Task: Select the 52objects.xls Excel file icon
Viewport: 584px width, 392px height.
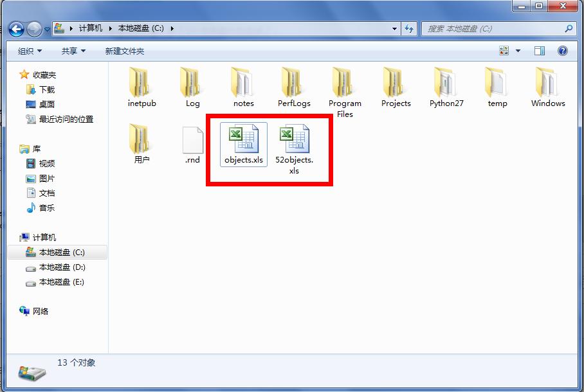Action: (x=294, y=138)
